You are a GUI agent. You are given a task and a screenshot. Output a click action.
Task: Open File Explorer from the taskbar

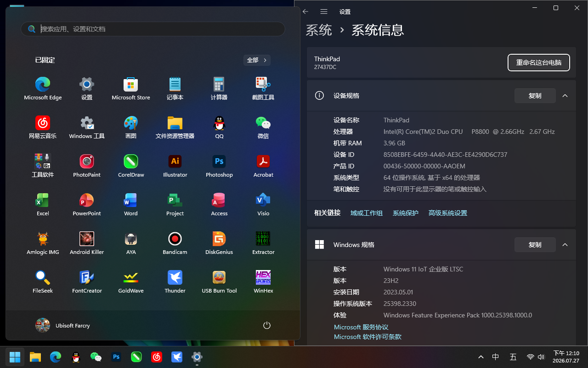click(x=35, y=357)
